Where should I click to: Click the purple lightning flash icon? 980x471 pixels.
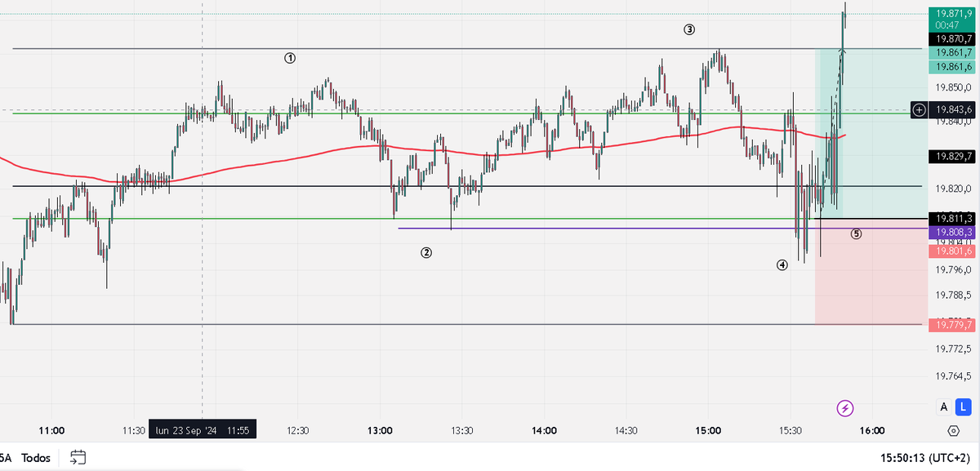click(845, 407)
